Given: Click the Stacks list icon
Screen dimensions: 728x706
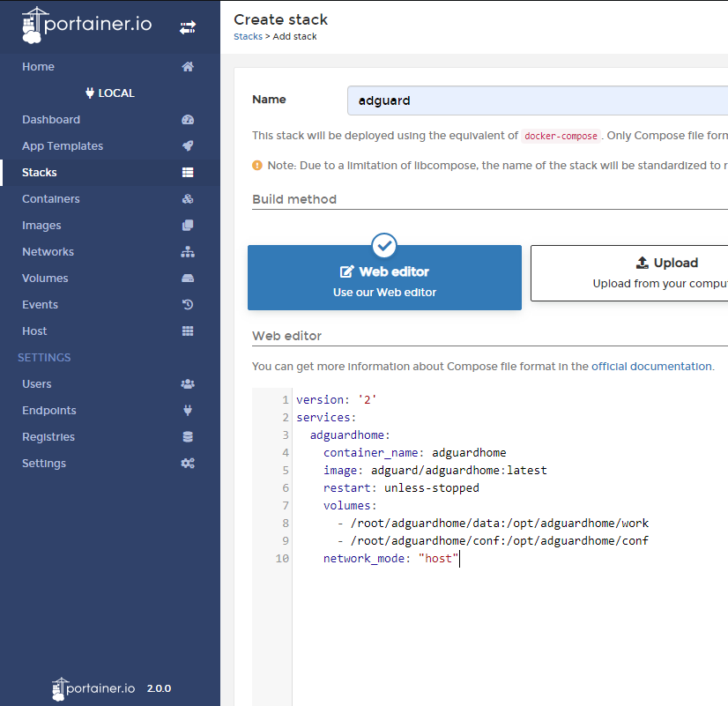Looking at the screenshot, I should [188, 172].
